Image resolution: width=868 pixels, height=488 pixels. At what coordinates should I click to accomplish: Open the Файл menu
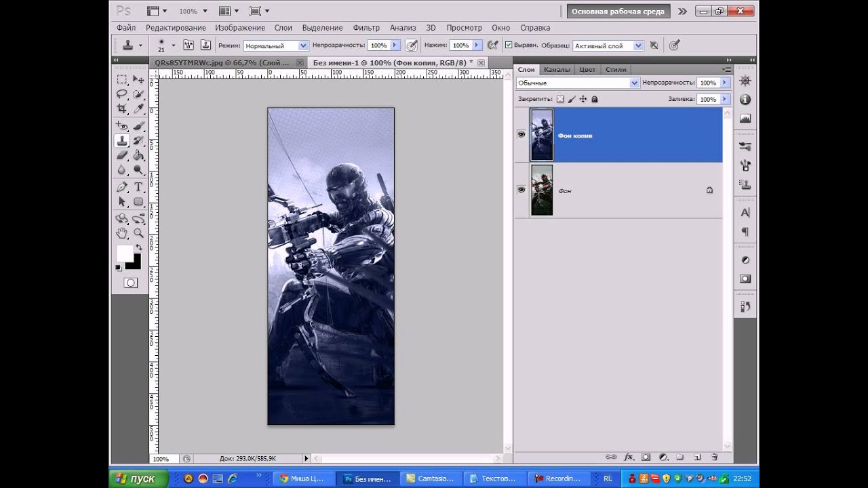[126, 28]
